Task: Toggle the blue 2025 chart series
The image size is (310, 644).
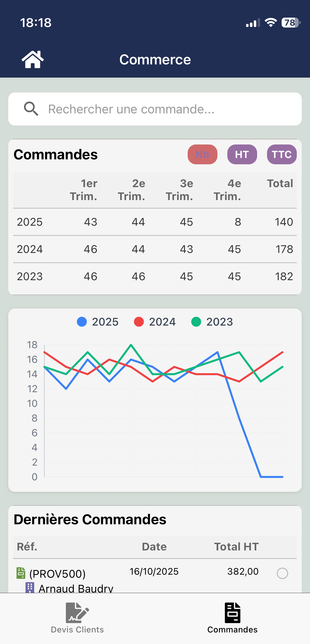Action: (98, 322)
